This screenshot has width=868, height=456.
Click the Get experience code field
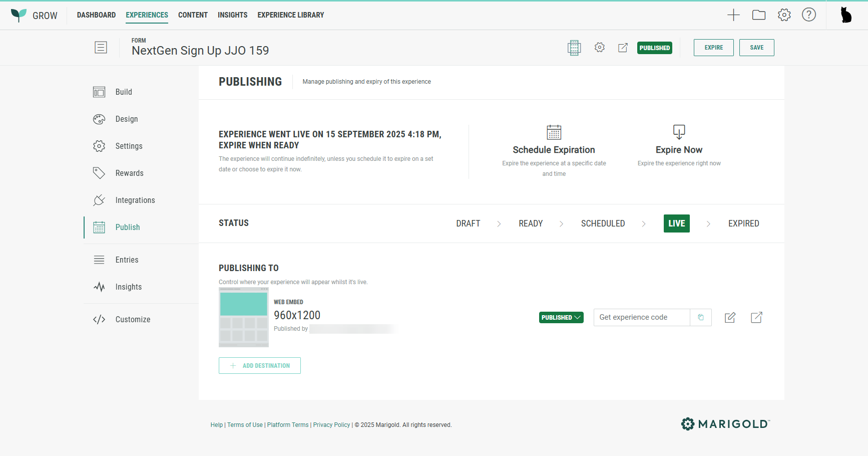click(x=641, y=317)
